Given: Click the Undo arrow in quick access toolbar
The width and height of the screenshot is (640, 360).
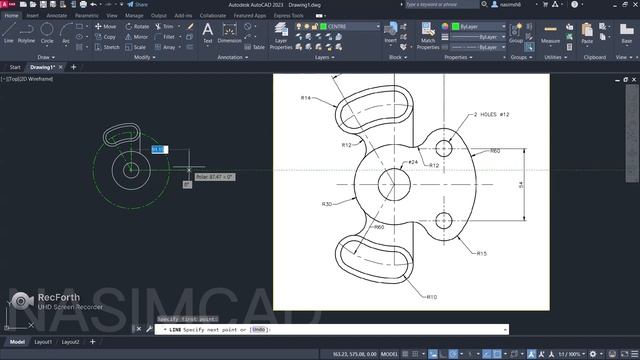Looking at the screenshot, I should [x=93, y=4].
